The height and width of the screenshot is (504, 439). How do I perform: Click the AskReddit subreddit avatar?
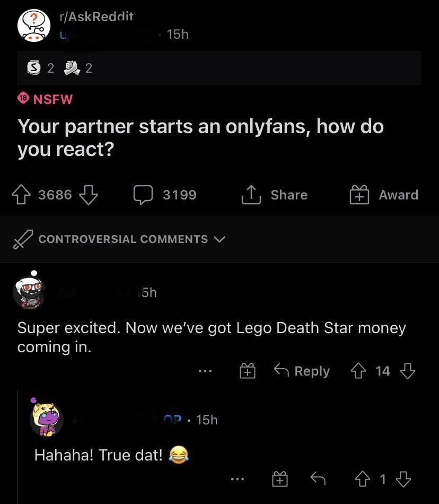click(33, 25)
